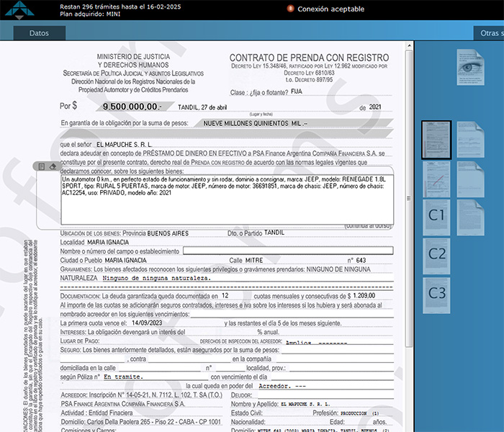Viewport: 504px width, 432px height.
Task: Select the C3 copy page
Action: point(437,293)
